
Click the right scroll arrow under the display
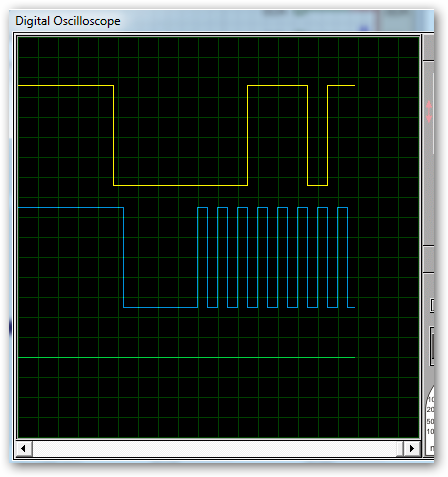click(x=412, y=448)
